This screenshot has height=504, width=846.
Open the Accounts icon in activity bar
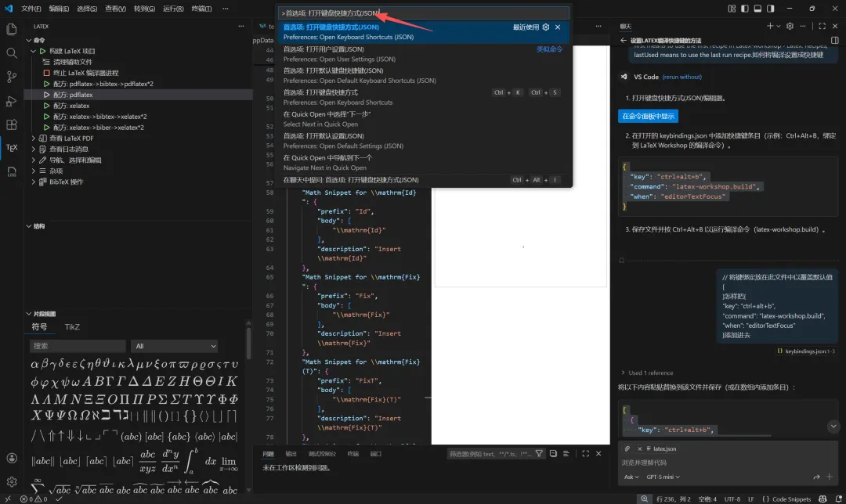[11, 458]
